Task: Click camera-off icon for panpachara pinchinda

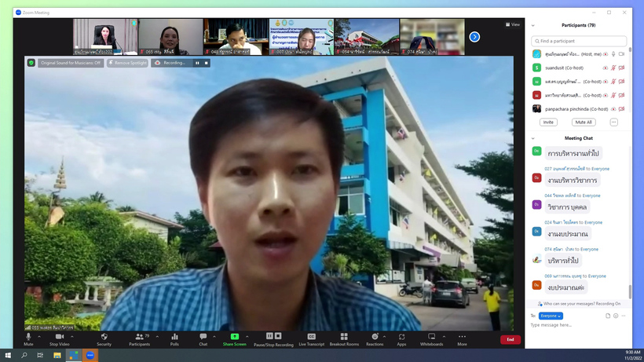Action: coord(621,109)
